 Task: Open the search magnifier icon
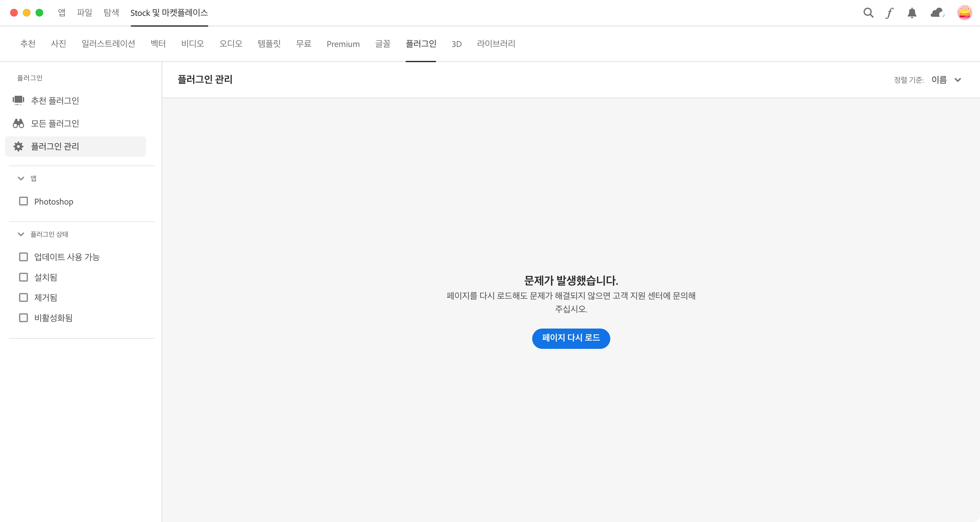pyautogui.click(x=868, y=13)
